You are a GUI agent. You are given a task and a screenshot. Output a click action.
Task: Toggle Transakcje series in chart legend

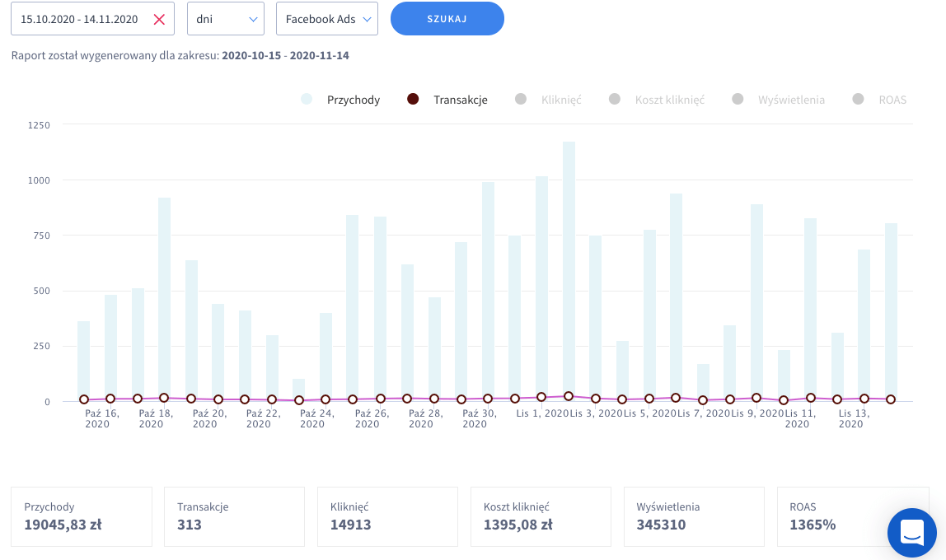pos(448,100)
